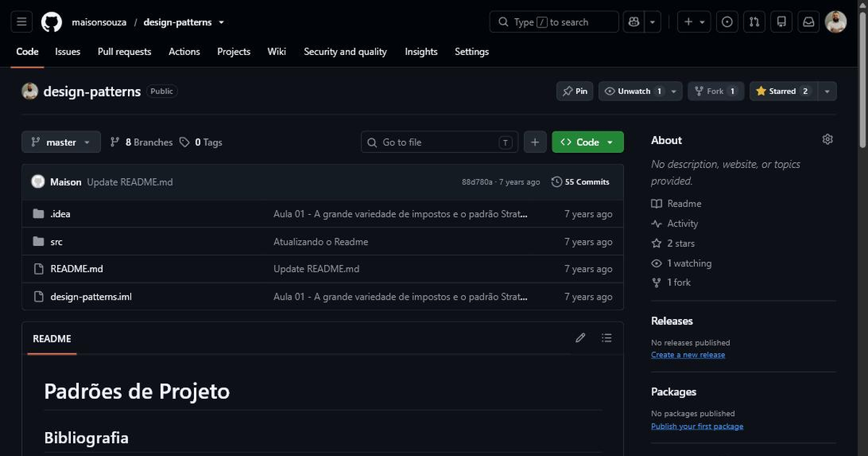Open the notifications inbox icon
868x456 pixels.
[x=809, y=22]
